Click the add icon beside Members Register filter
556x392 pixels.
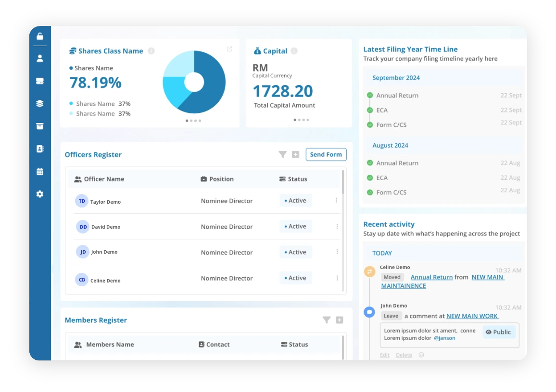point(339,319)
